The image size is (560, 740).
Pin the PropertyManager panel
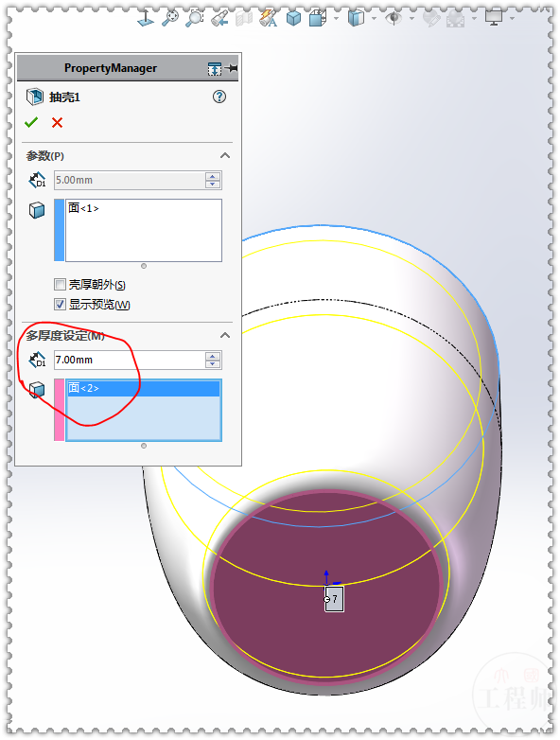click(232, 68)
